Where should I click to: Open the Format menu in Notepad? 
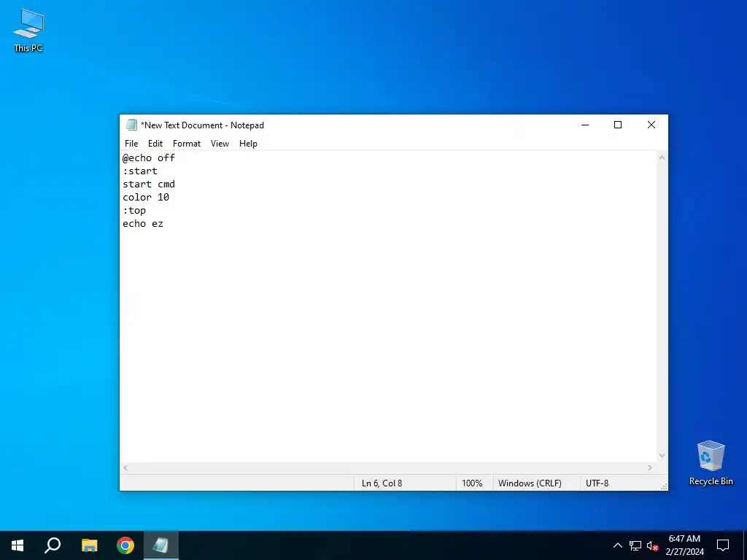pos(186,144)
